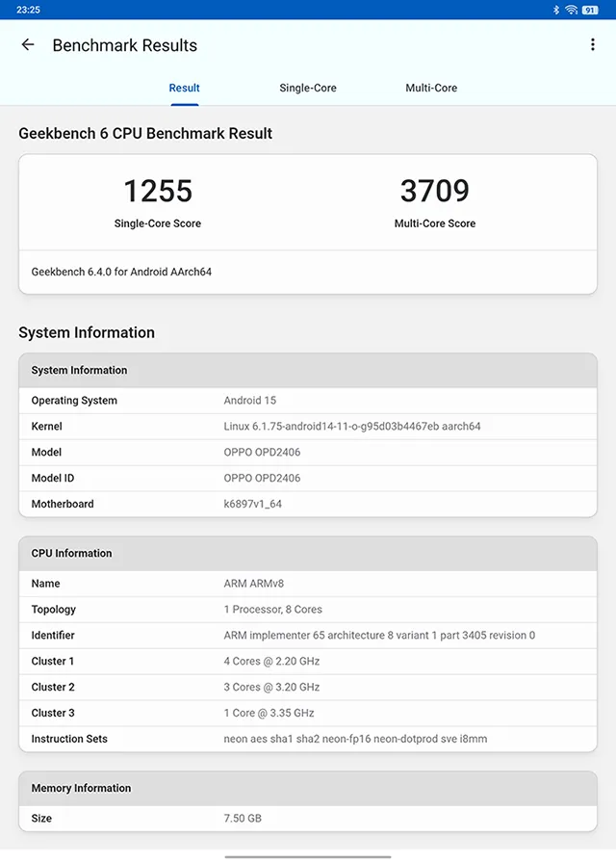Select the memory size value 7.50 GB

point(243,819)
